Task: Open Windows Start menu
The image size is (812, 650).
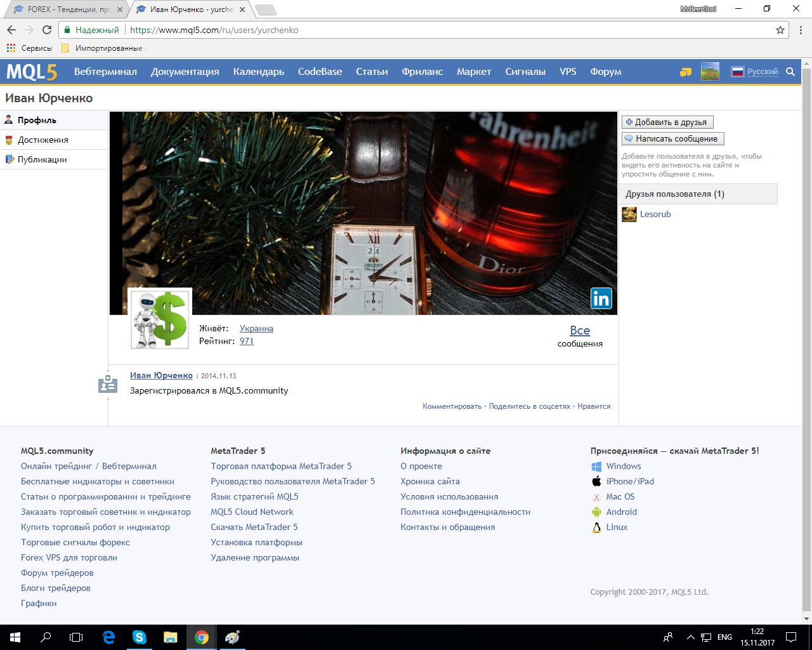Action: [x=15, y=637]
